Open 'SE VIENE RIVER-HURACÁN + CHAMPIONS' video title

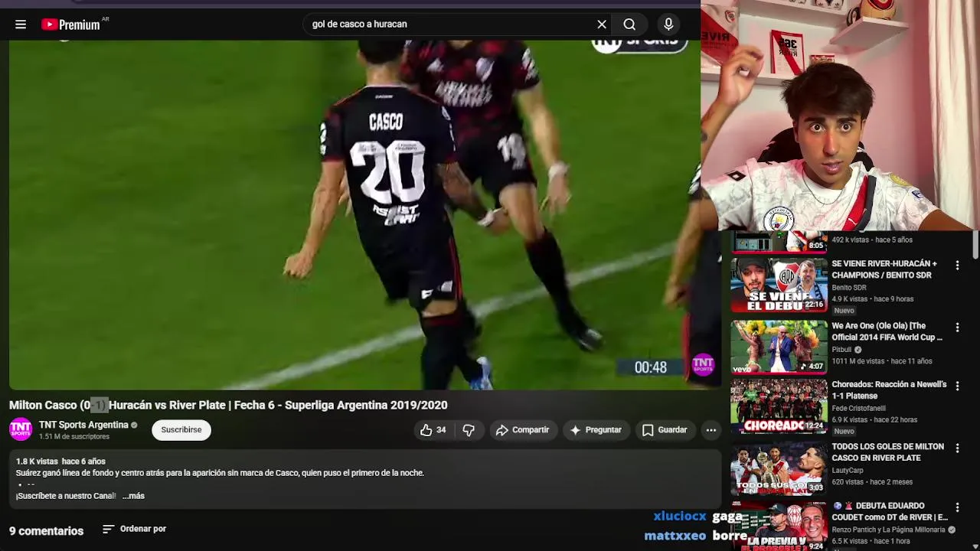coord(884,269)
